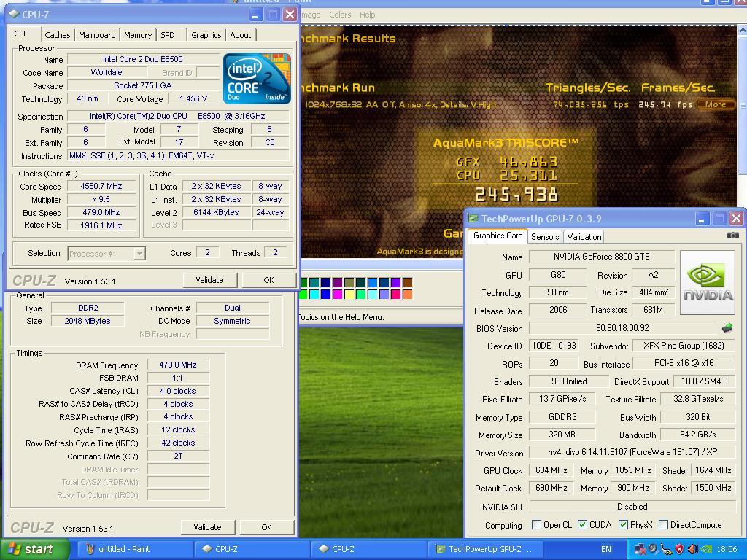Open the About tab in CPU-Z

(241, 35)
